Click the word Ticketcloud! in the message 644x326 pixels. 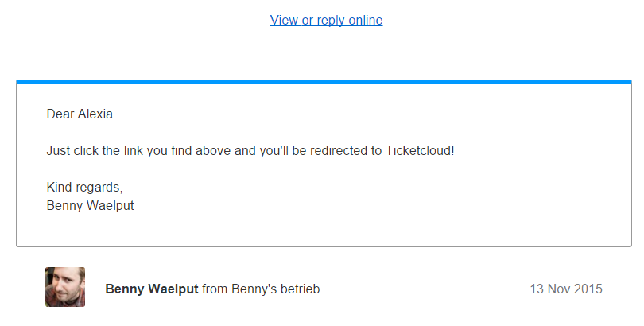419,151
